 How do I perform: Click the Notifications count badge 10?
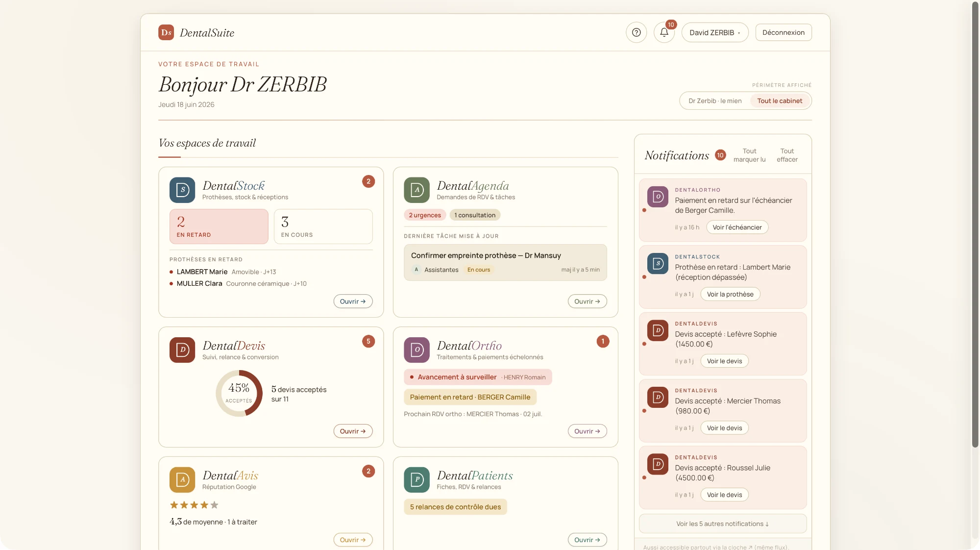[720, 155]
